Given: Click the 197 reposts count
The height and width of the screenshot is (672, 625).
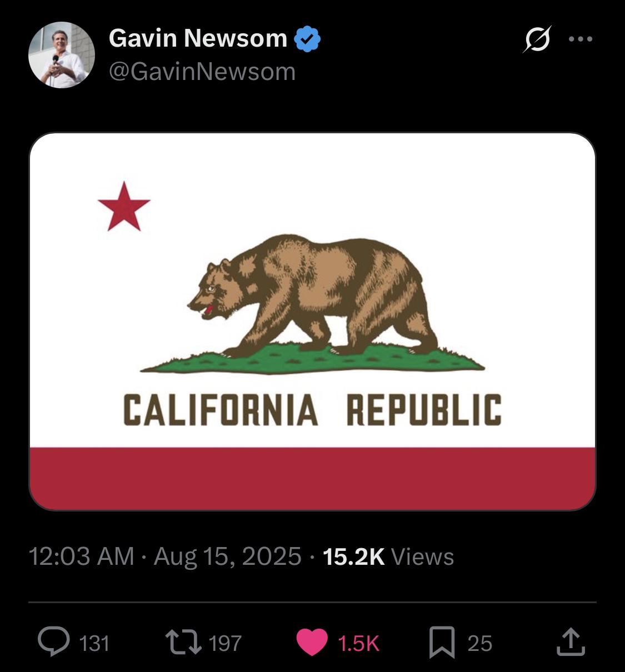Looking at the screenshot, I should (225, 643).
